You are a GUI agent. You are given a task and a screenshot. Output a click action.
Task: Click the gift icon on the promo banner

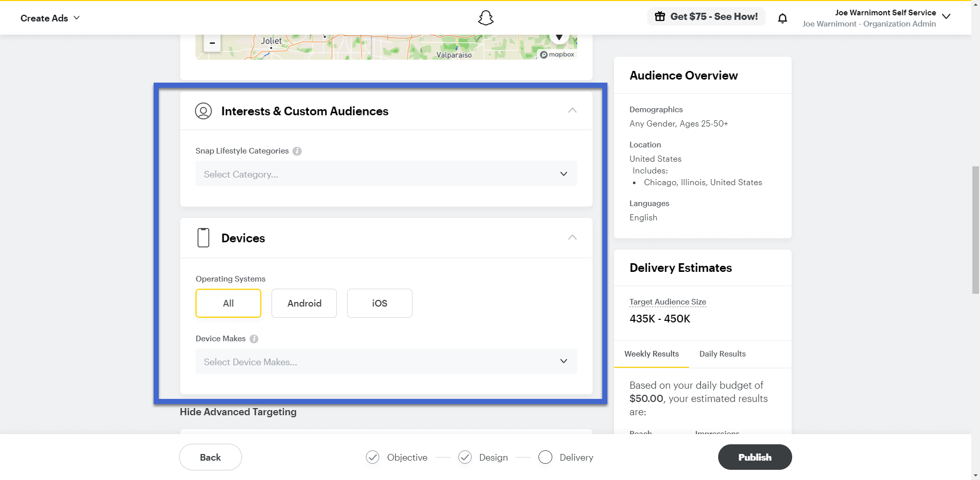coord(660,16)
